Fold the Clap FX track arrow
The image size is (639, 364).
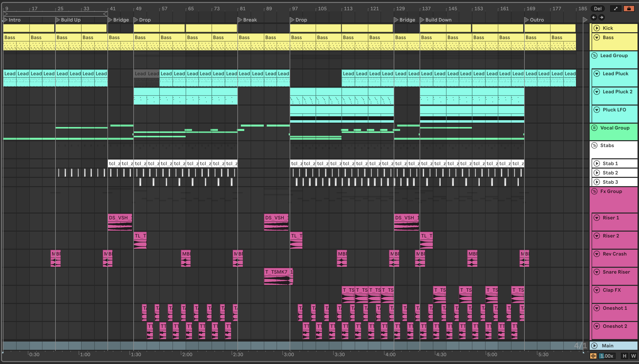(597, 290)
